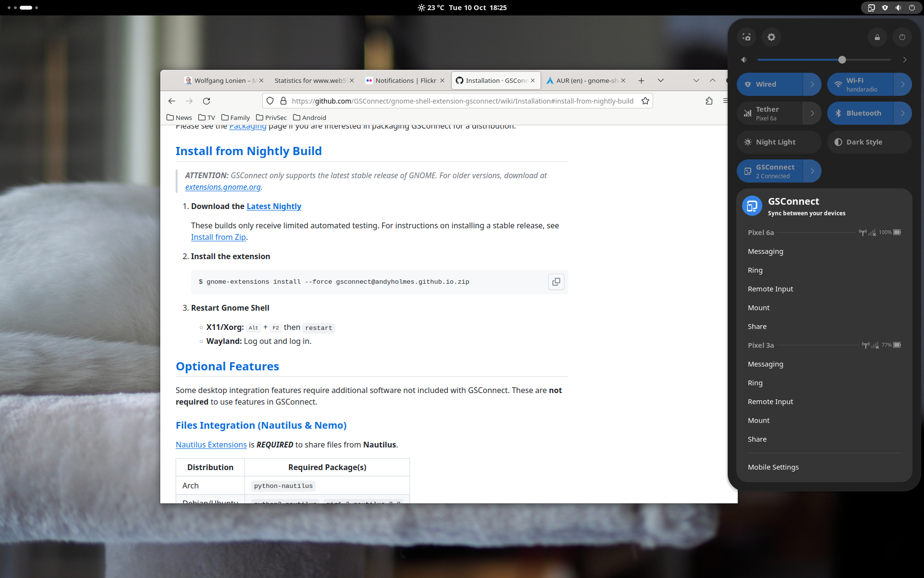Click the screenshot icon in quick settings

746,37
